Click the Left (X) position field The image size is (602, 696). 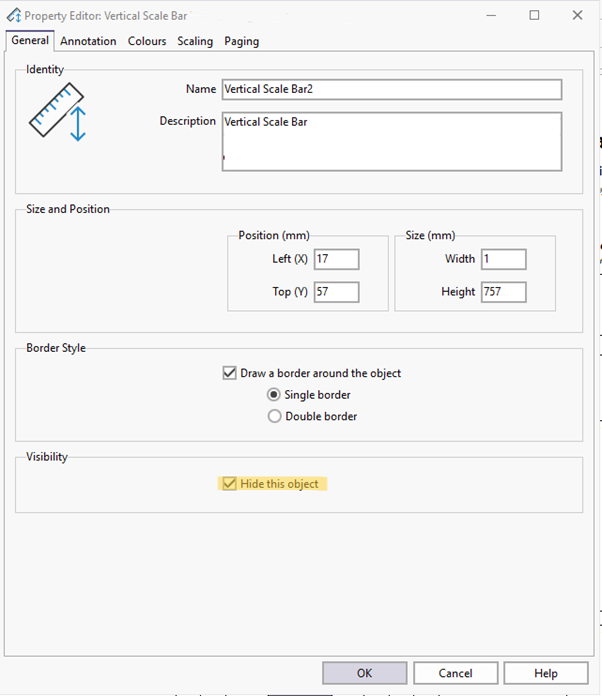click(x=337, y=259)
